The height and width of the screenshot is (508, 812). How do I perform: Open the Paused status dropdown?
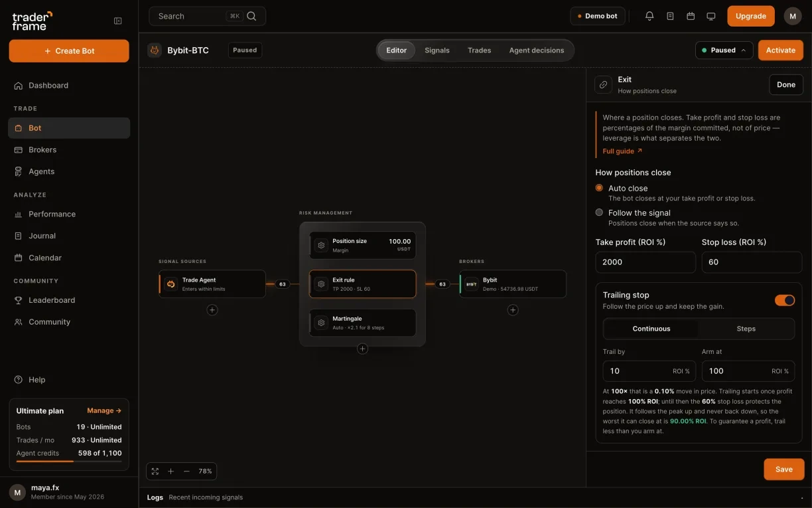pos(724,50)
